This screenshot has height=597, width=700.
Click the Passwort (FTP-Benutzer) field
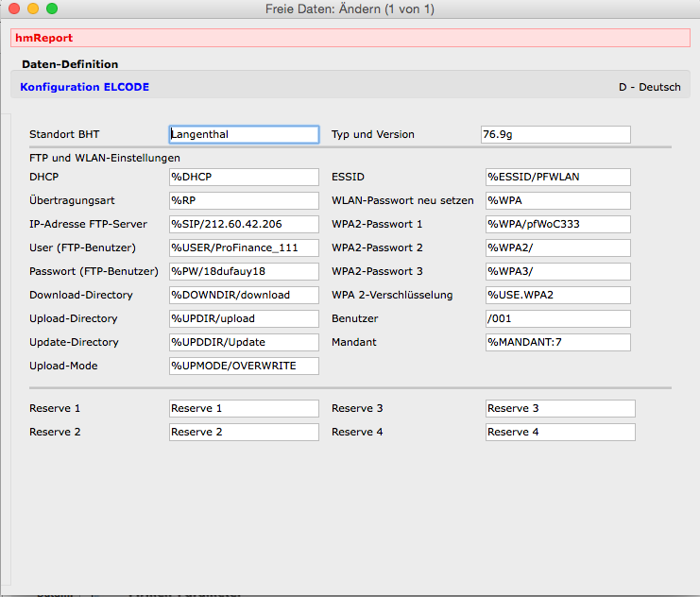click(244, 271)
